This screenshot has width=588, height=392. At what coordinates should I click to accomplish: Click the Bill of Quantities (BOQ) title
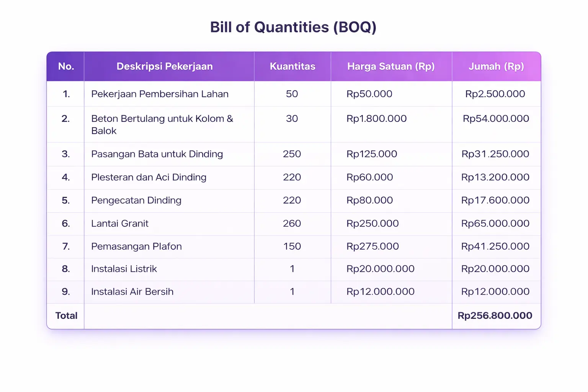(x=293, y=28)
